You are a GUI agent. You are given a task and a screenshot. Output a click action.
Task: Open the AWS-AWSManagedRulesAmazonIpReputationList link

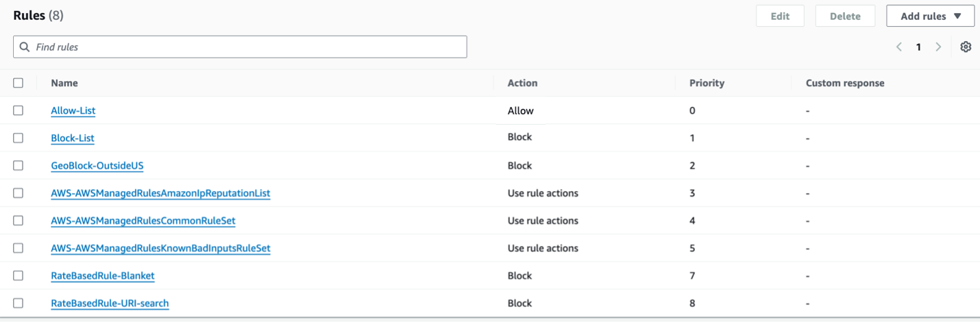160,193
